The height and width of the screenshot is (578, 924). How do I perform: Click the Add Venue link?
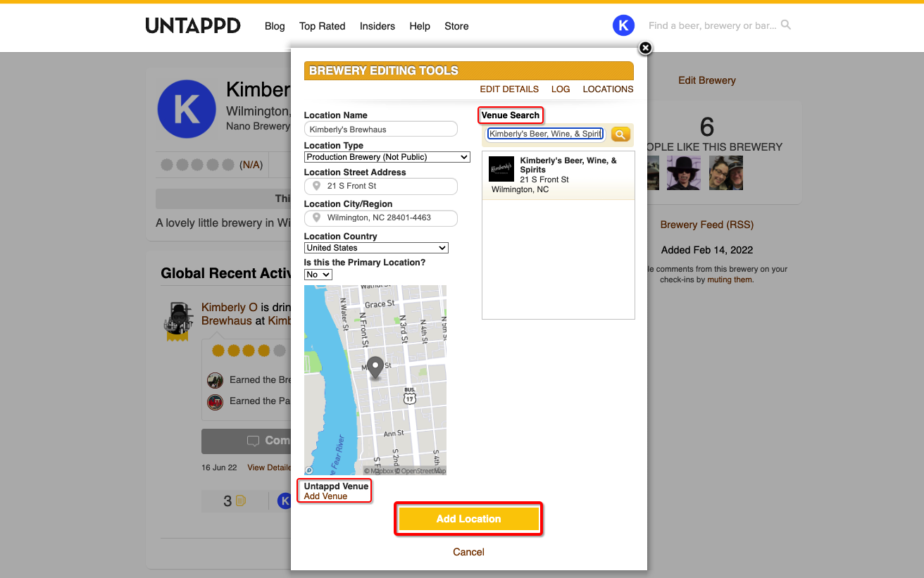click(326, 496)
